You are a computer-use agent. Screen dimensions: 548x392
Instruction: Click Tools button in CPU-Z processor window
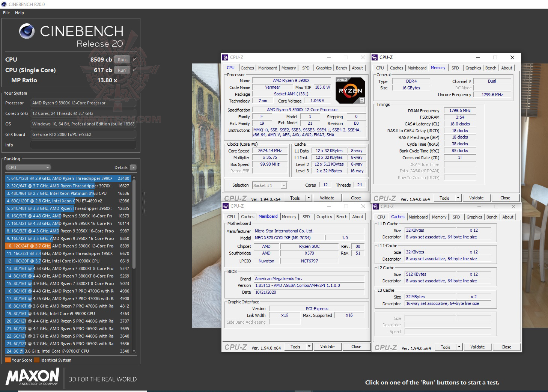[295, 198]
